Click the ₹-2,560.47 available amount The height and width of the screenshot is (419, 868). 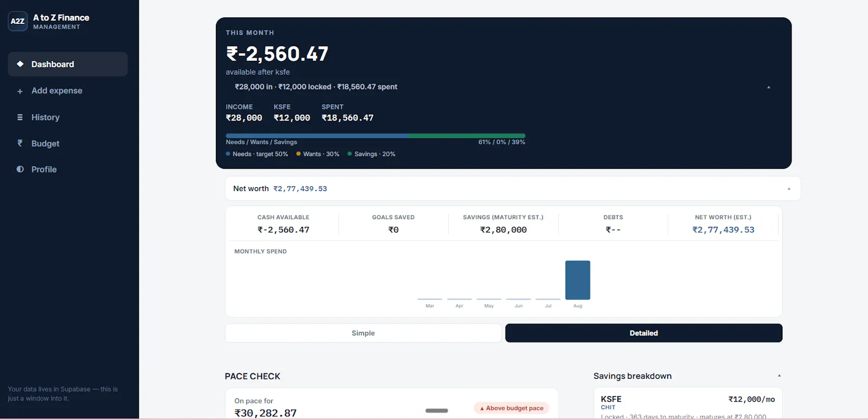(277, 54)
